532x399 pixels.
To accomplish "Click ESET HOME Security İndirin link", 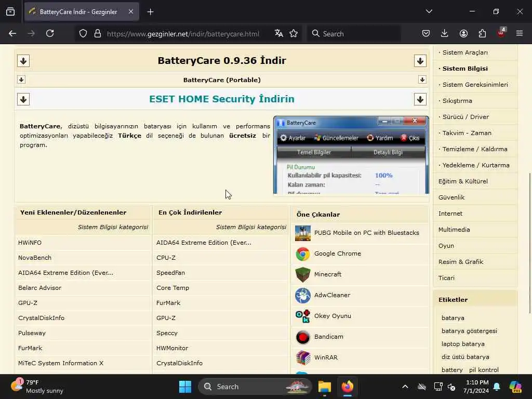I will (x=222, y=99).
